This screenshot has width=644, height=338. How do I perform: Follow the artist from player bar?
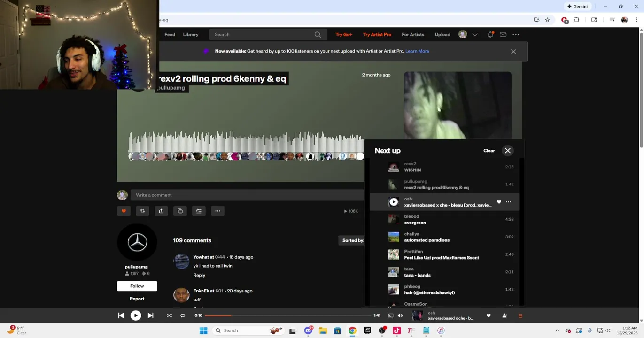point(504,315)
